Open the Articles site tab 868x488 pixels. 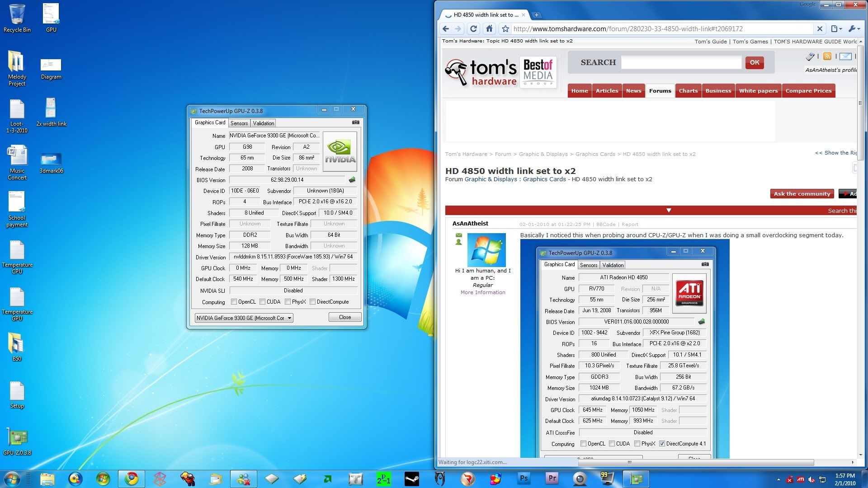(607, 91)
